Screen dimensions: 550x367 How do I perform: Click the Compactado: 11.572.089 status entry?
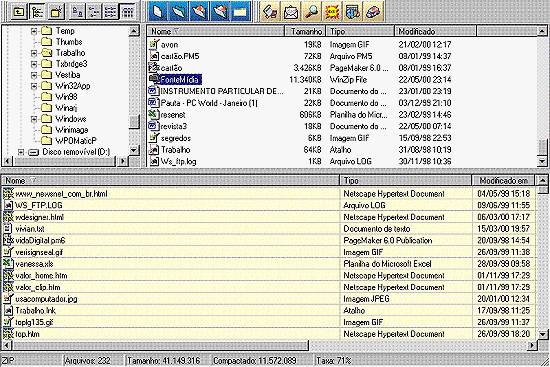(255, 360)
